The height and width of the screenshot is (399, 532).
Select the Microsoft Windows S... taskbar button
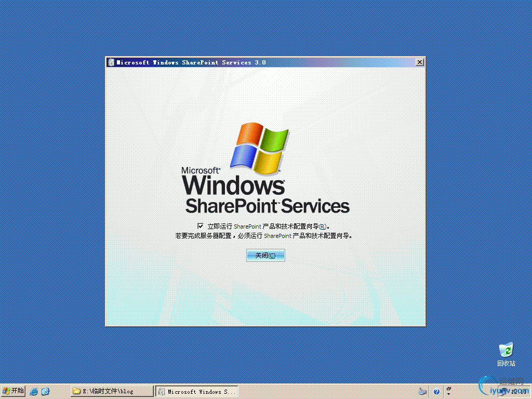[x=197, y=391]
